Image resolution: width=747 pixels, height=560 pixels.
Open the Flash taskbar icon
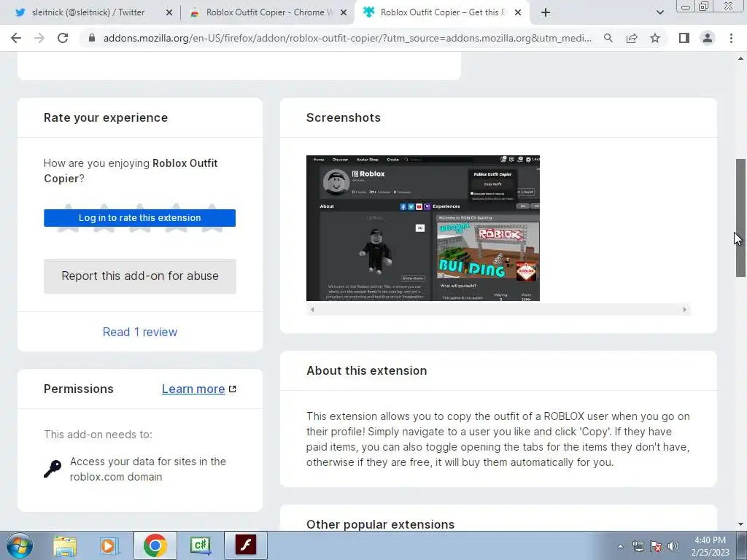pos(246,545)
